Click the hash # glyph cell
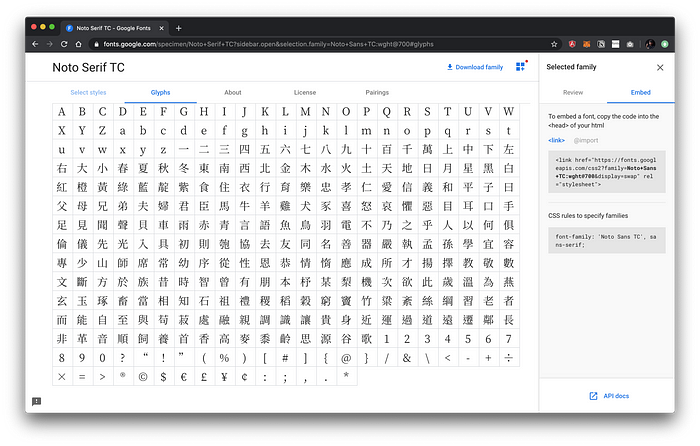 pyautogui.click(x=285, y=358)
